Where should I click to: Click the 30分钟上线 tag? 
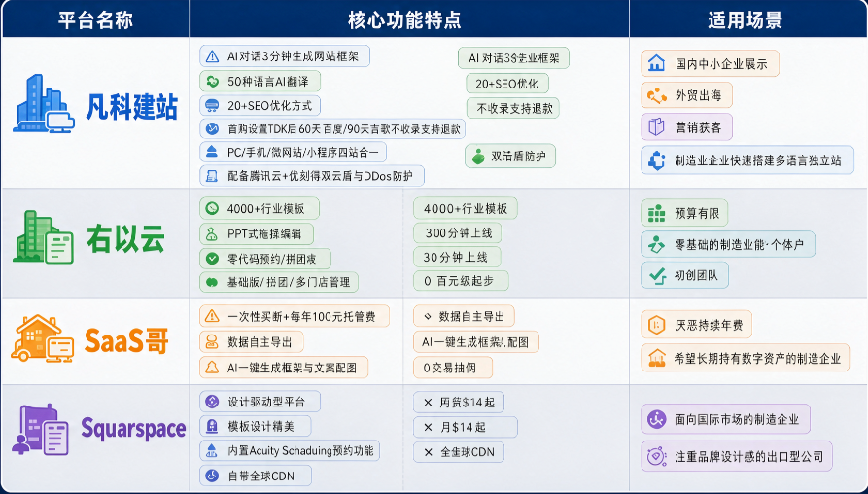(x=457, y=257)
